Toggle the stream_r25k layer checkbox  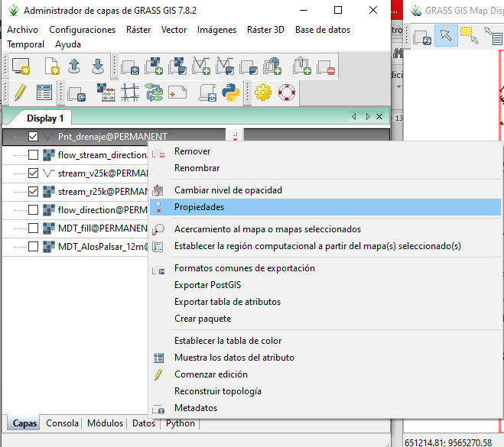tap(33, 192)
